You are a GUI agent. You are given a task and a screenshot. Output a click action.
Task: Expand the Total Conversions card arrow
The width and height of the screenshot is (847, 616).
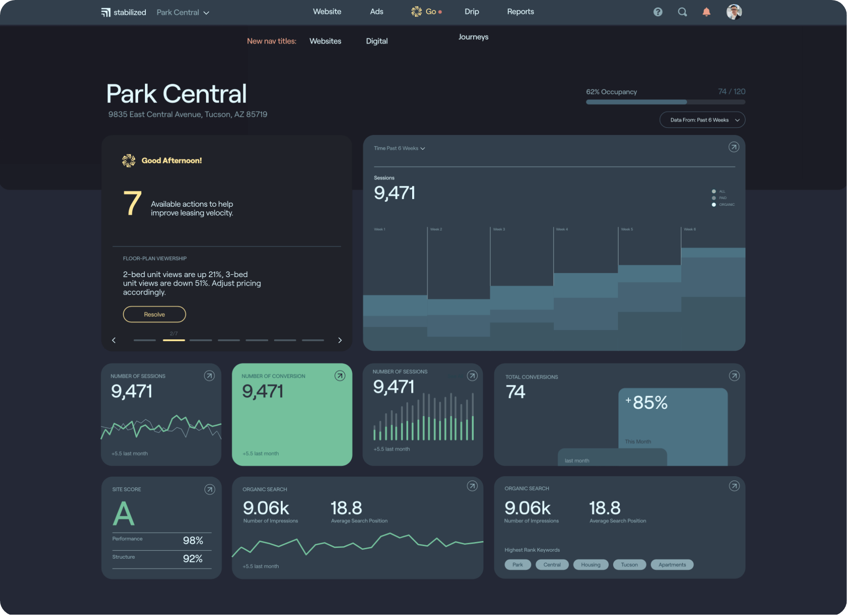tap(734, 376)
